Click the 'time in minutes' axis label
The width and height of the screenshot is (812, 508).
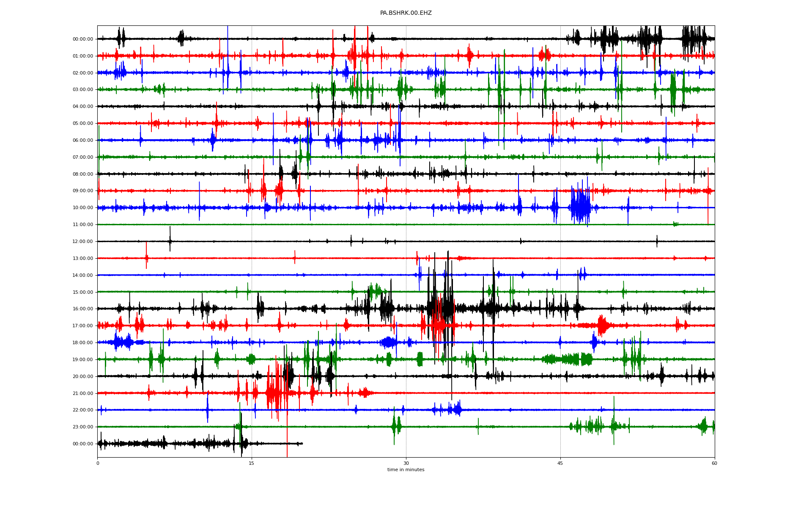point(406,469)
